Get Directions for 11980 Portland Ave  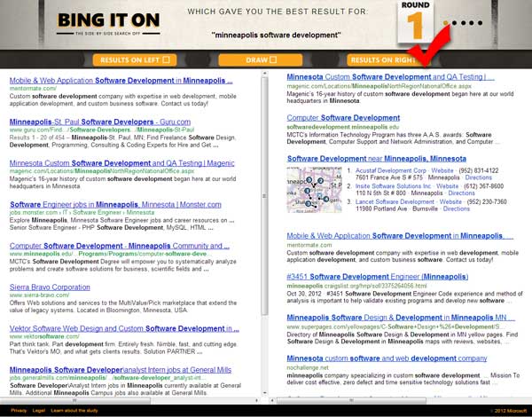[457, 208]
